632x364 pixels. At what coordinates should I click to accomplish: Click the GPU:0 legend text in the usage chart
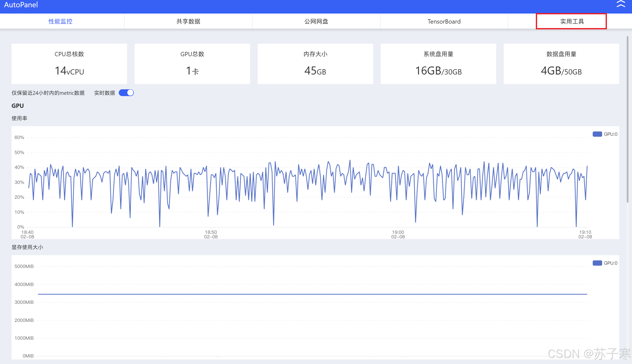pos(610,134)
